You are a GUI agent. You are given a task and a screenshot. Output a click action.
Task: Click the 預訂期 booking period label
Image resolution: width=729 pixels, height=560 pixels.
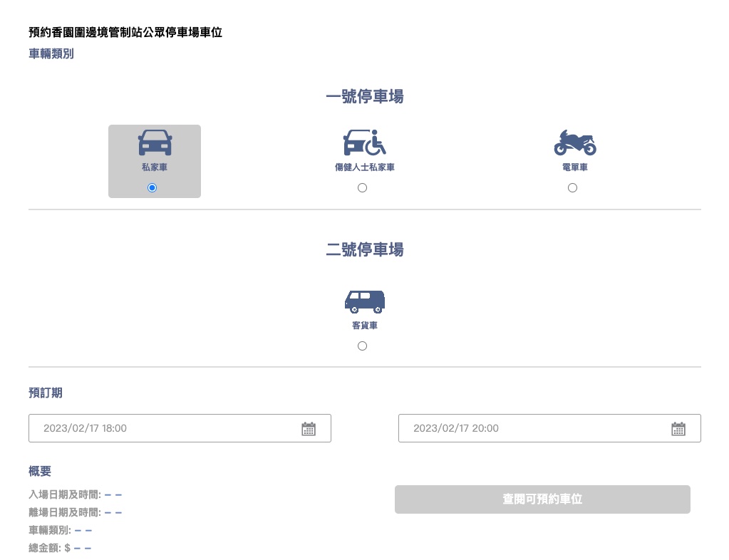click(45, 393)
